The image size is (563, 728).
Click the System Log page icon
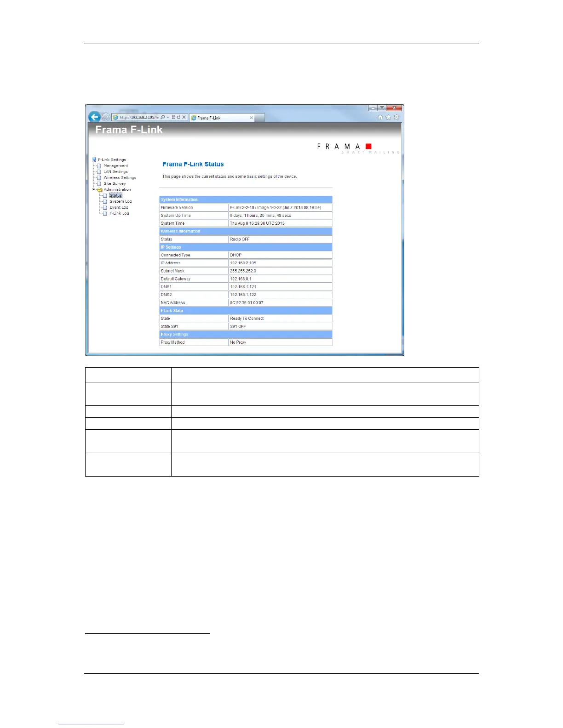click(x=105, y=201)
